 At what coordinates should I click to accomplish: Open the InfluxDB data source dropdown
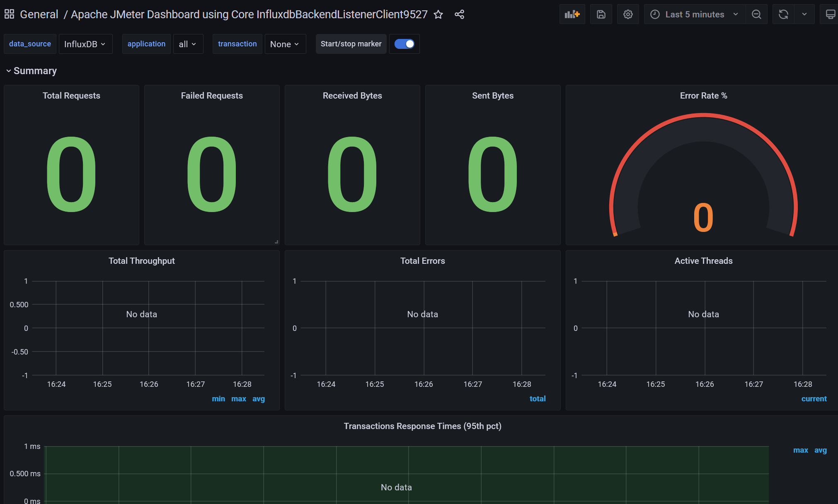point(85,44)
